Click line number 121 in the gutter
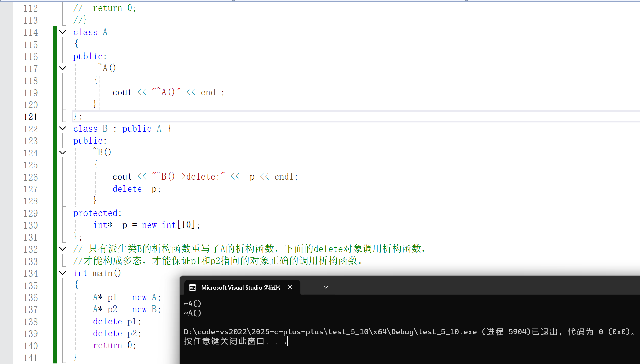Image resolution: width=640 pixels, height=364 pixels. [31, 117]
